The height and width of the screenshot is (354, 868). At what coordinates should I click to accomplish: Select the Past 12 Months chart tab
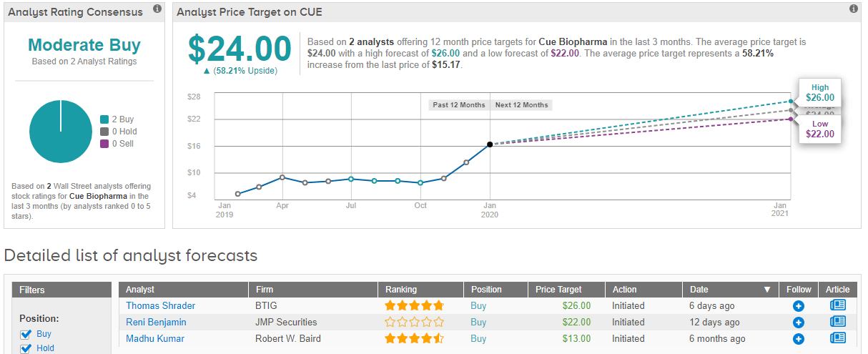[459, 105]
